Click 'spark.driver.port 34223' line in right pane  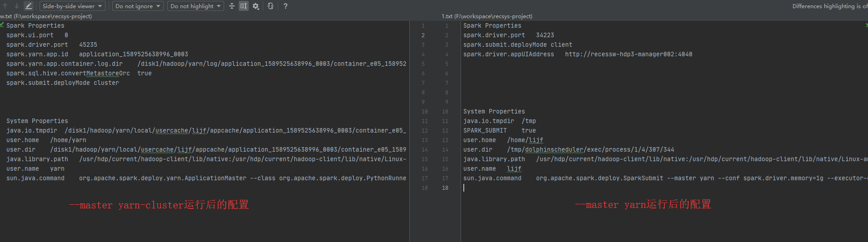pos(509,35)
